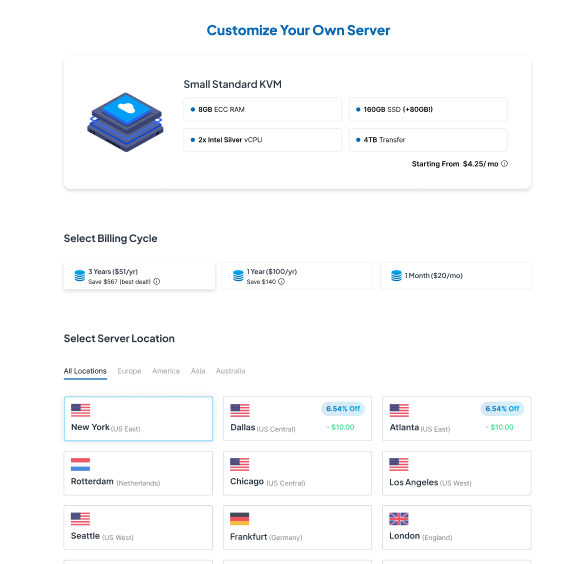Click the Netherlands flag on Rotterdam card

[x=80, y=465]
